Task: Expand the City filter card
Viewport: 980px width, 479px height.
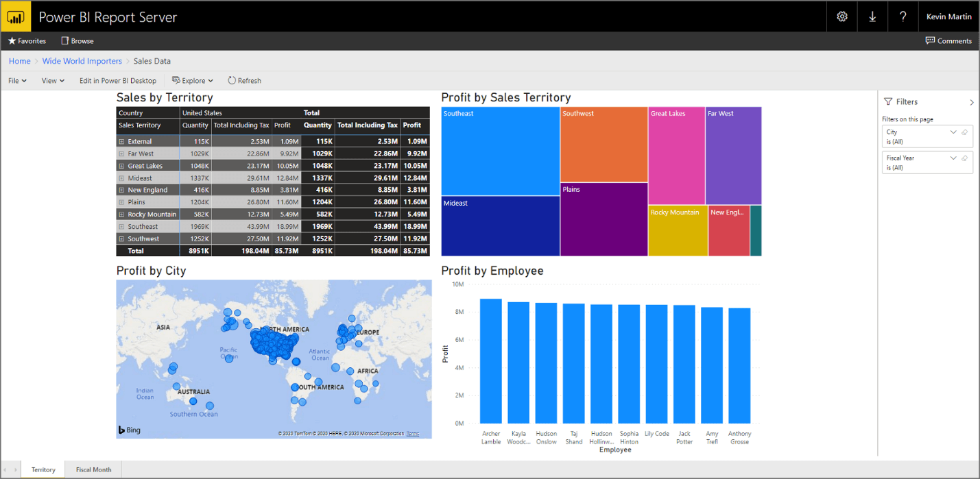Action: [953, 132]
